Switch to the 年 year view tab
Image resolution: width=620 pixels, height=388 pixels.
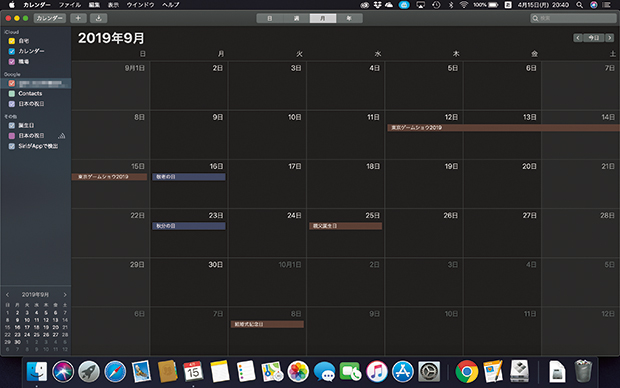(x=349, y=18)
